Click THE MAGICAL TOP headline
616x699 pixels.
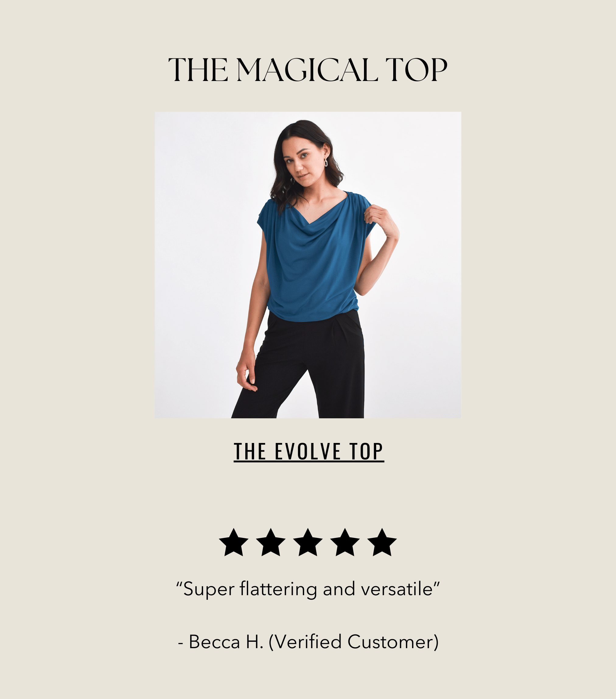pos(308,70)
